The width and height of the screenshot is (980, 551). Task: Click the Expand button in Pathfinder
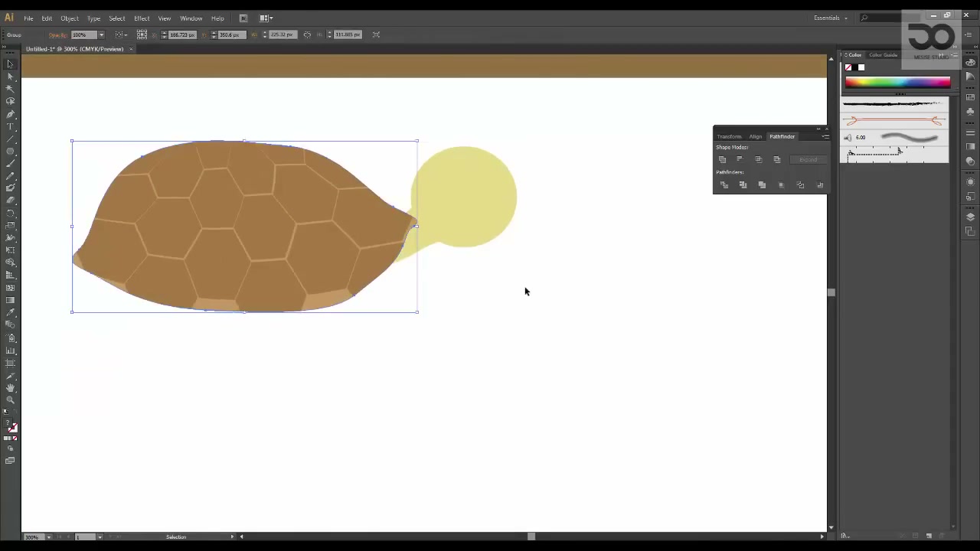point(808,159)
